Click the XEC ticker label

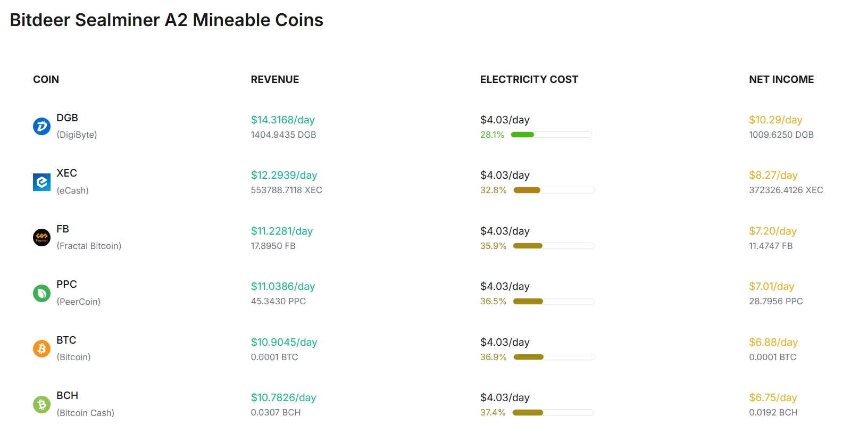pyautogui.click(x=66, y=173)
